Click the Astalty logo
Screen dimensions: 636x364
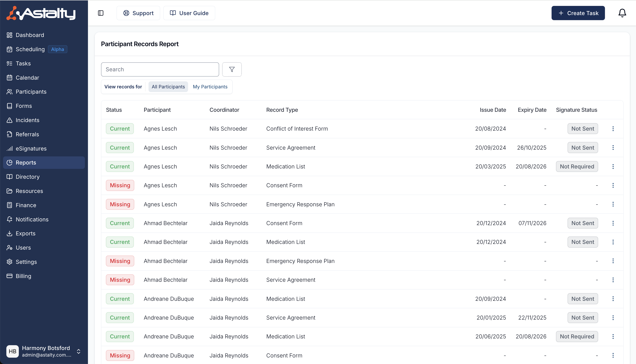point(41,13)
